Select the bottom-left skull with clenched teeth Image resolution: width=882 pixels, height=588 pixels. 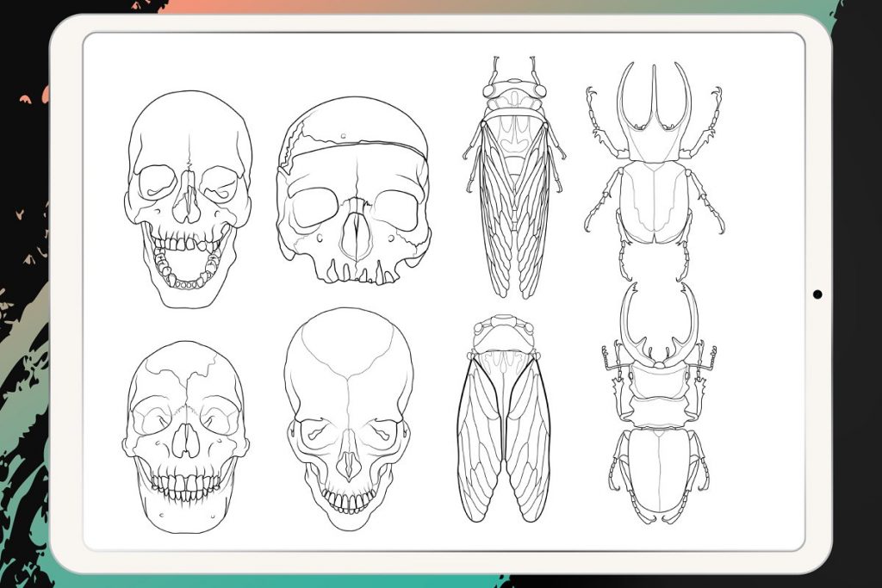[x=186, y=436]
